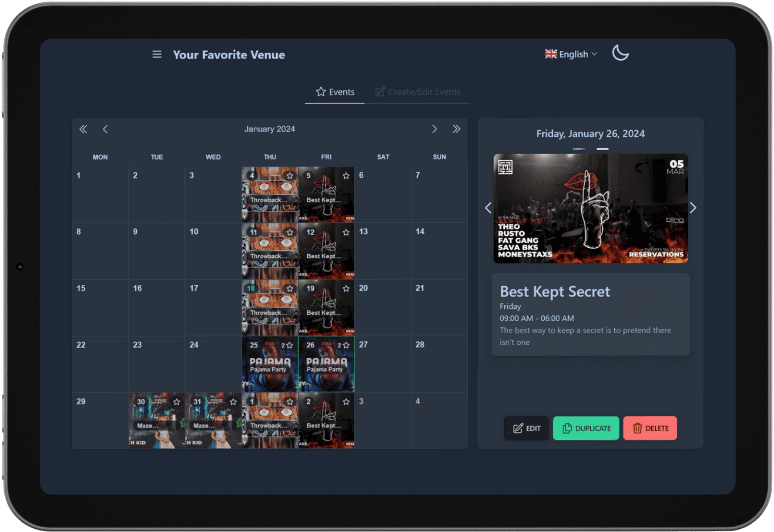Image resolution: width=774 pixels, height=532 pixels.
Task: Go to next month
Action: [x=434, y=129]
